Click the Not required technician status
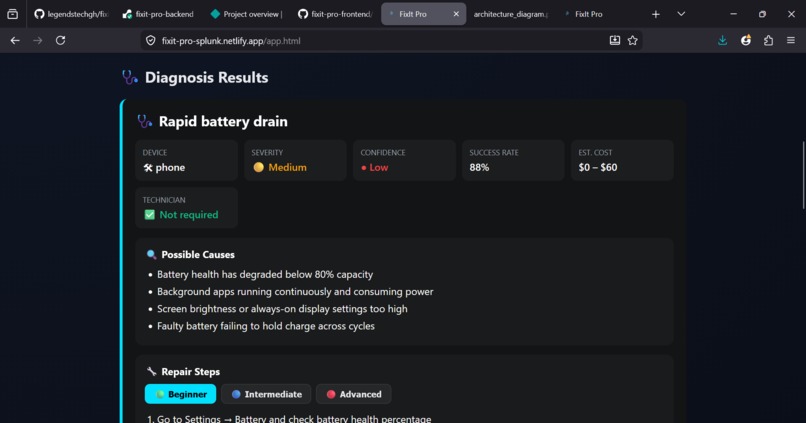 pos(189,215)
